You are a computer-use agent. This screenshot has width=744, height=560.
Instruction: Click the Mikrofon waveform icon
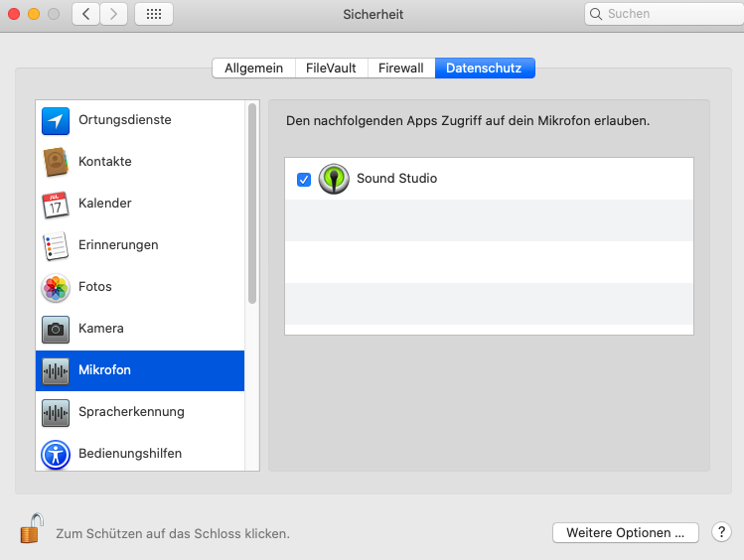pyautogui.click(x=56, y=370)
